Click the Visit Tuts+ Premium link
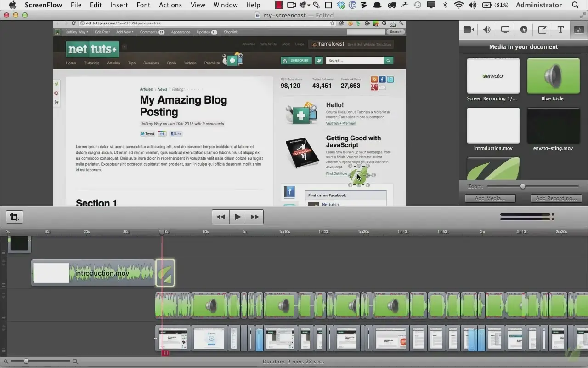Screen dimensions: 588x368 pyautogui.click(x=341, y=123)
